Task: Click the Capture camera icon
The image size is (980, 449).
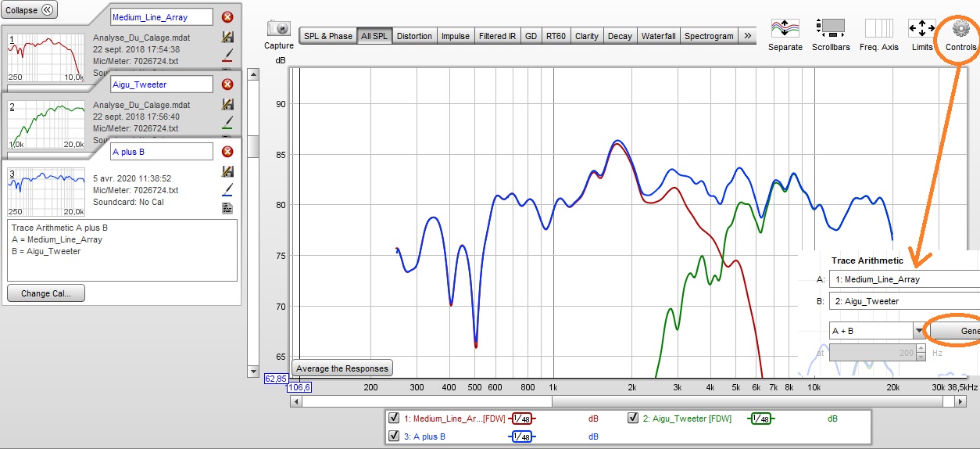Action: [279, 28]
